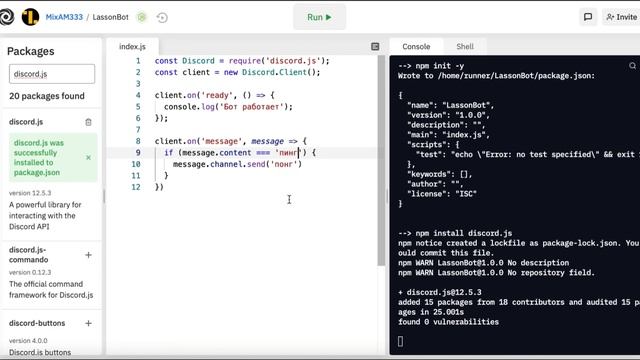The width and height of the screenshot is (640, 360).
Task: Click the editor vertical scrollbar
Action: click(x=381, y=161)
